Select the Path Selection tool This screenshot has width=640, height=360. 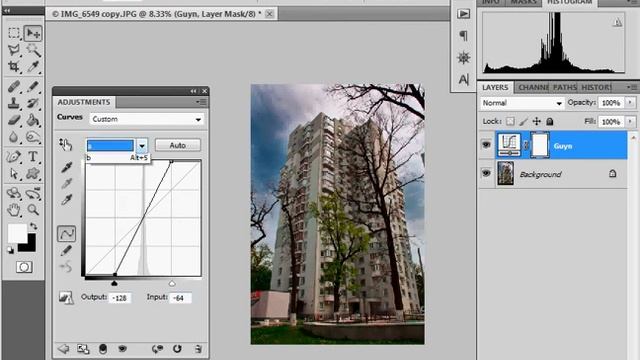[x=14, y=174]
